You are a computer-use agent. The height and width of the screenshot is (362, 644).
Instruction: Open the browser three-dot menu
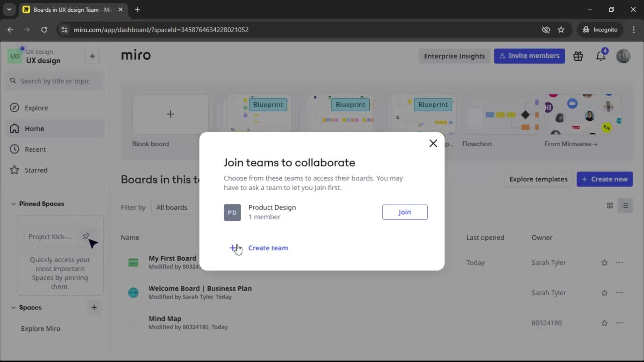634,30
